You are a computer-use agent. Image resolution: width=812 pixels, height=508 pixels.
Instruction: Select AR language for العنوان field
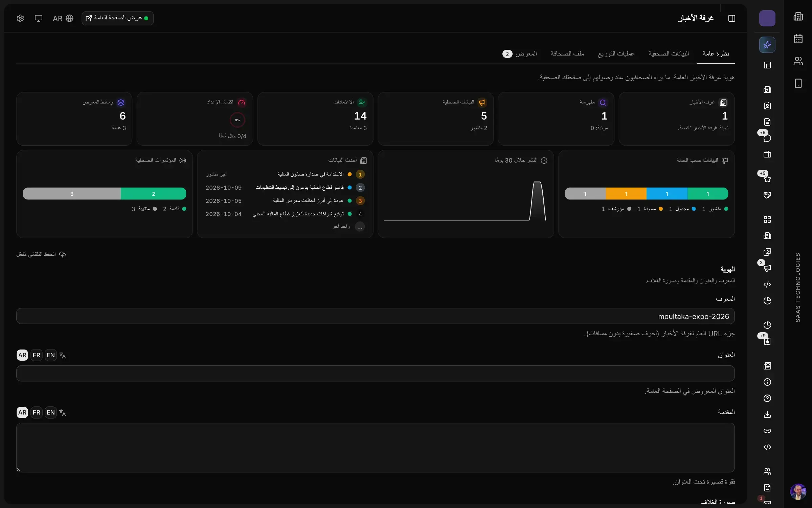[22, 355]
